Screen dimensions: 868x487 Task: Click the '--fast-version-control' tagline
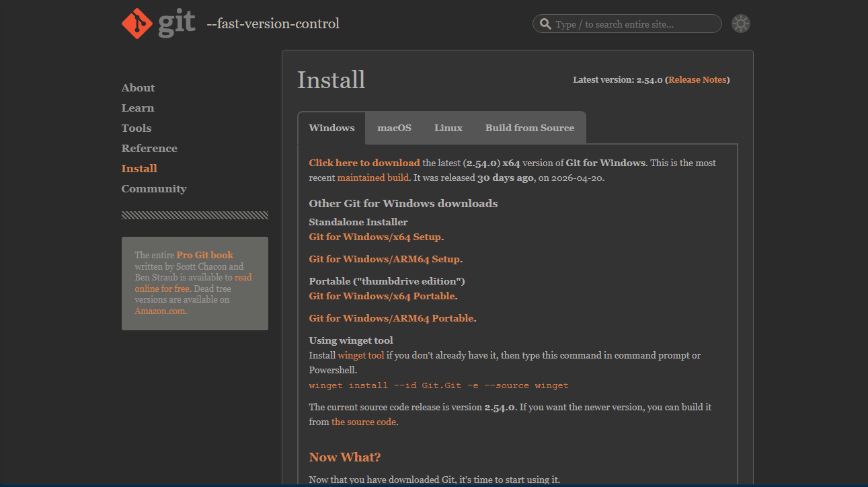tap(273, 24)
